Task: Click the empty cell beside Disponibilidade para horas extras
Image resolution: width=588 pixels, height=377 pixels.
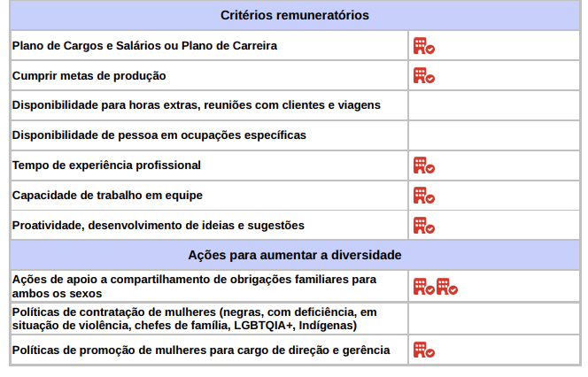Action: point(493,105)
